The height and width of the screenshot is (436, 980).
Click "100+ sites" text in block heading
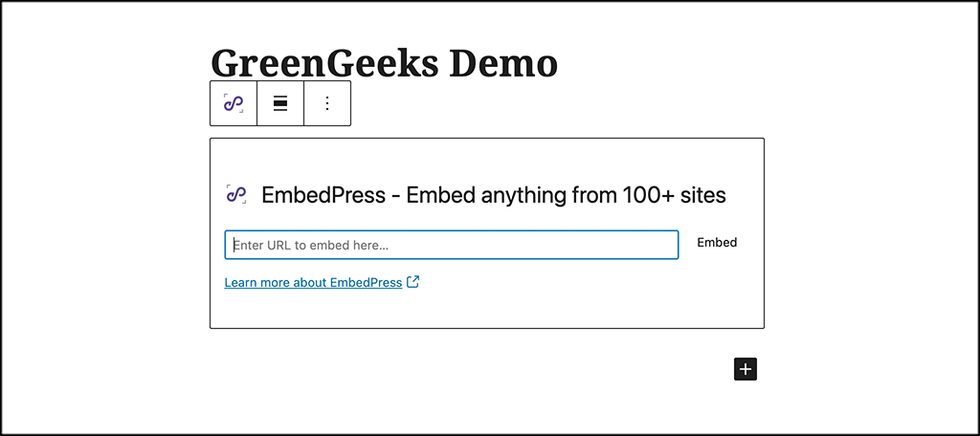coord(675,195)
